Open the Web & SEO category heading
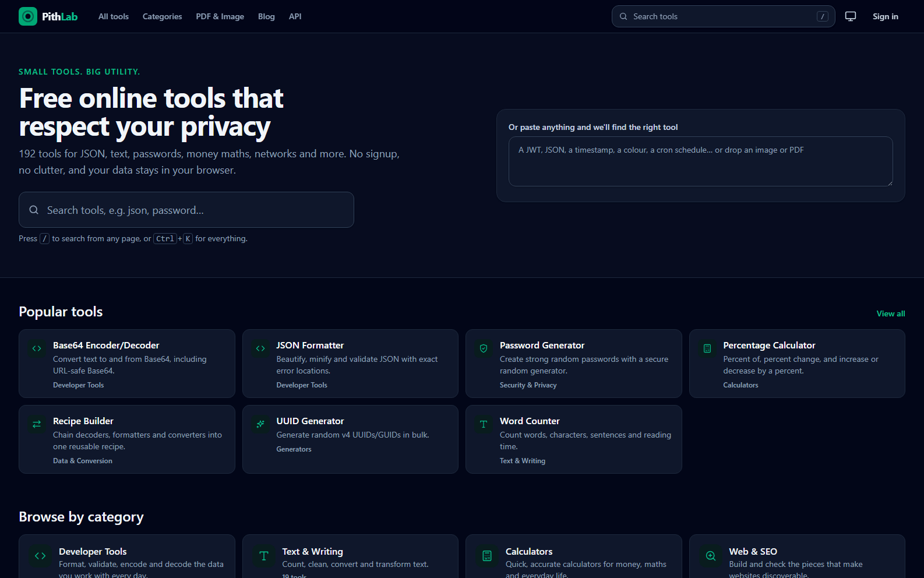 (753, 552)
